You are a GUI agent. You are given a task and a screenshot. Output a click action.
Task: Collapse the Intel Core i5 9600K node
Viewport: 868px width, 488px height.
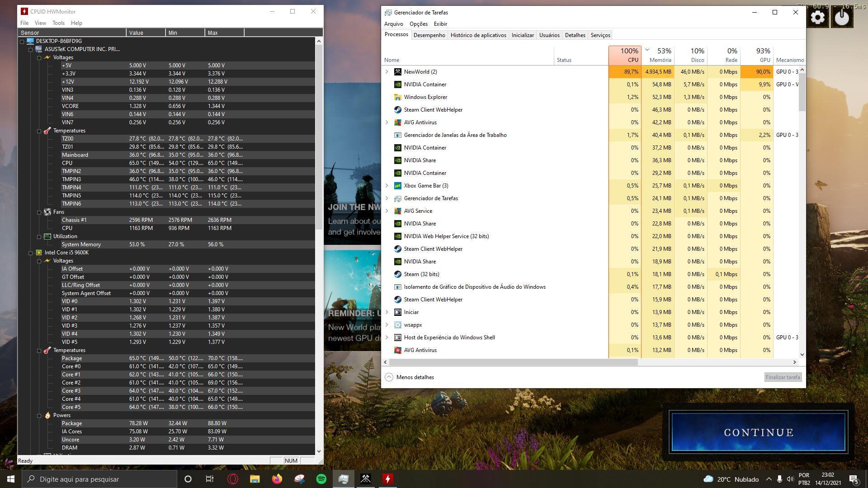tap(30, 253)
